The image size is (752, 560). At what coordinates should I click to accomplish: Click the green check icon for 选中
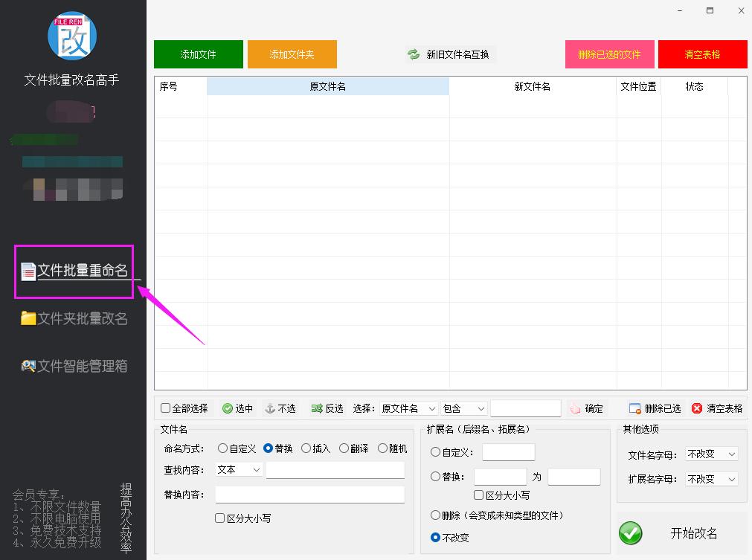tap(228, 408)
